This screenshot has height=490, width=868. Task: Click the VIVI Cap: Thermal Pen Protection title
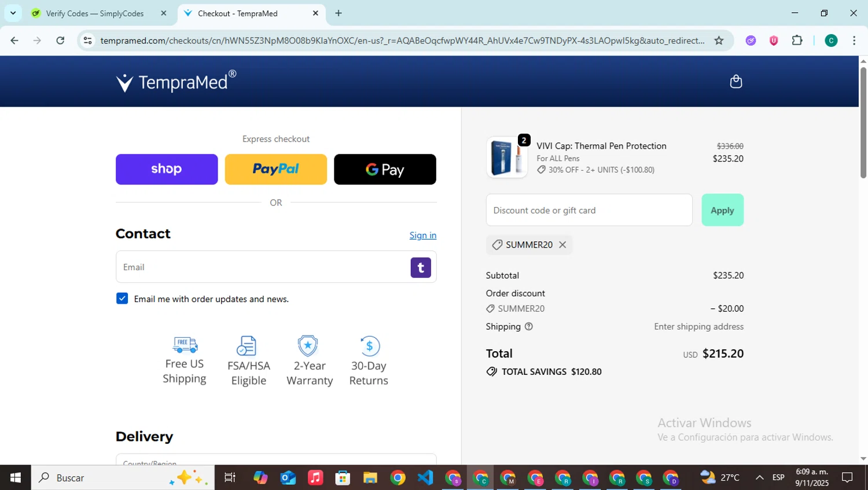point(601,146)
